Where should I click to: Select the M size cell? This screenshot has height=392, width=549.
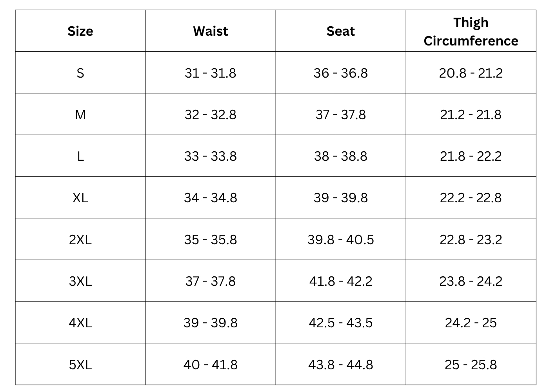pos(80,114)
